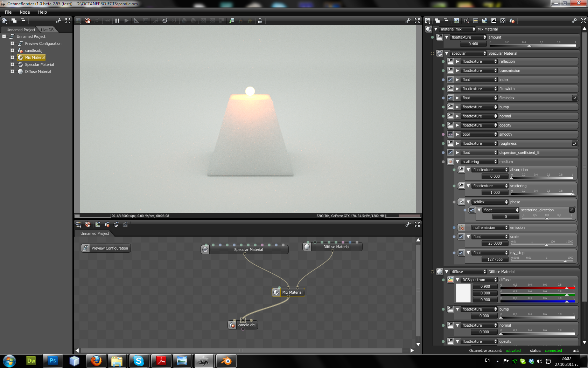The image size is (588, 368).
Task: Open the RGBspectrum diffuse type dropdown
Action: (479, 280)
